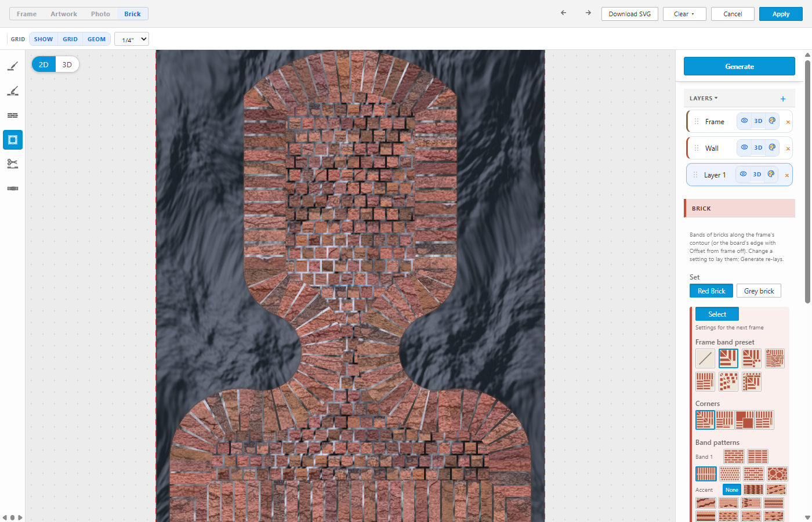Set Accent to None

point(732,490)
